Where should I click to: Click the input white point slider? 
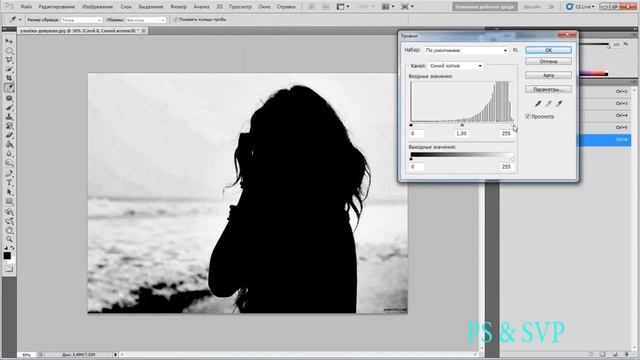coord(513,124)
